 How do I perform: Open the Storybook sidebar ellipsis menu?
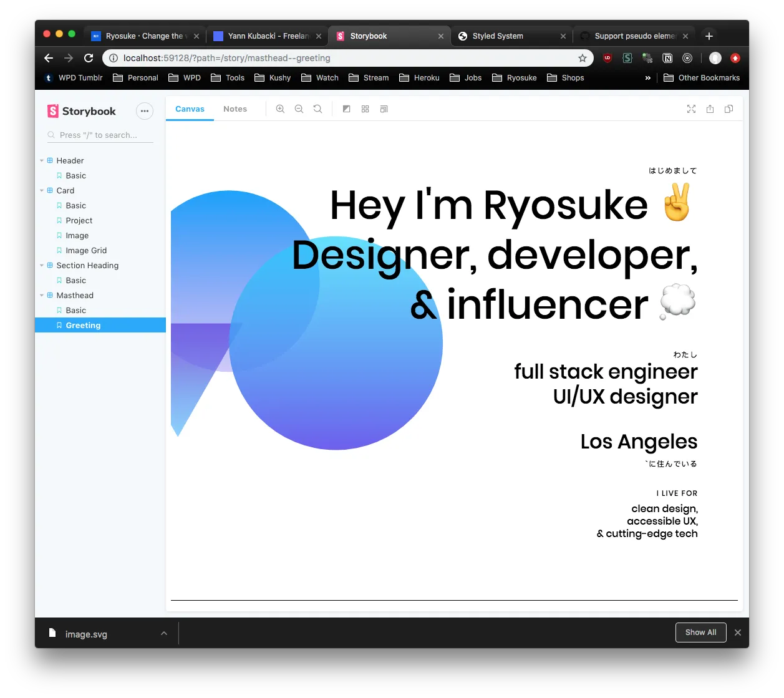coord(144,111)
